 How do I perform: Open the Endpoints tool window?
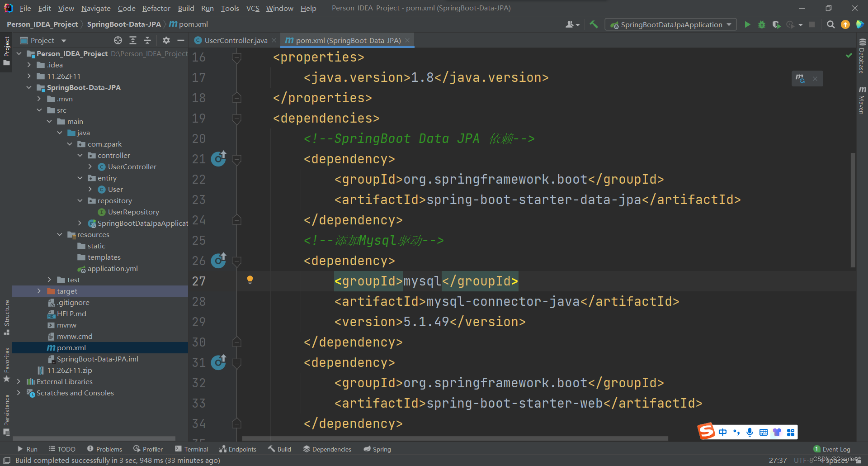point(238,449)
